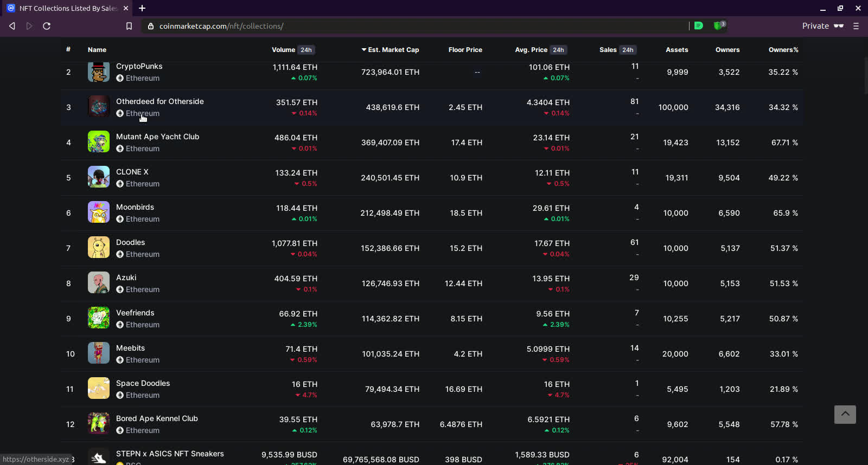The image size is (868, 465).
Task: Open the Space Doodles collection
Action: (143, 383)
